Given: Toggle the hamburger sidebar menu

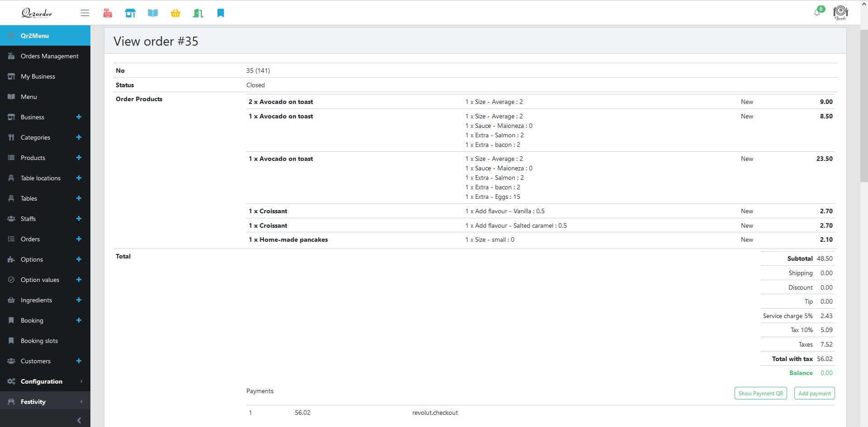Looking at the screenshot, I should point(85,13).
